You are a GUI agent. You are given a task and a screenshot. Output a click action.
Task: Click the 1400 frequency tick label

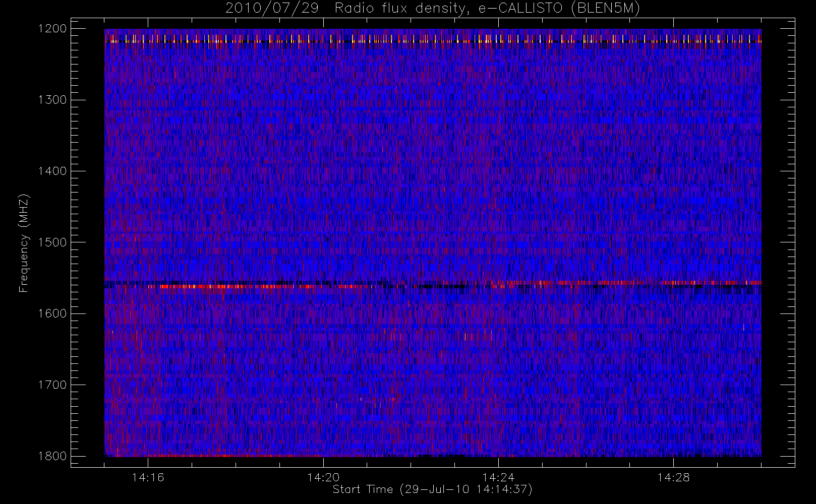(x=52, y=171)
